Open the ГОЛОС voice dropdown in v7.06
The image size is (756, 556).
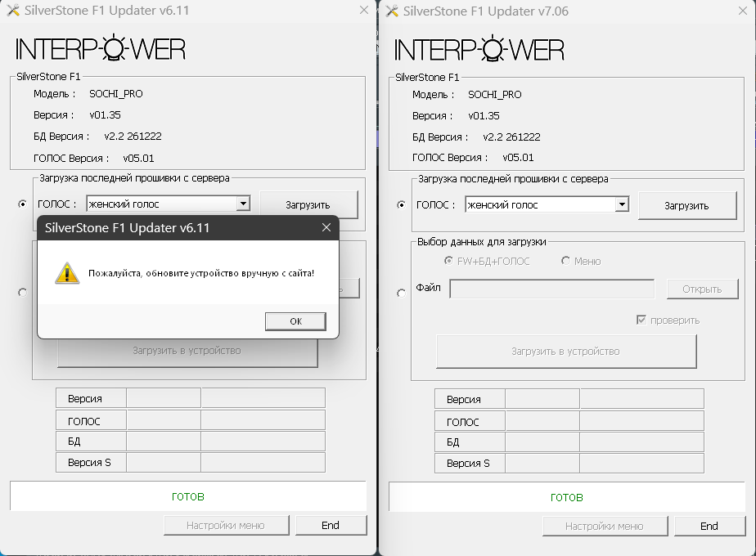click(623, 204)
